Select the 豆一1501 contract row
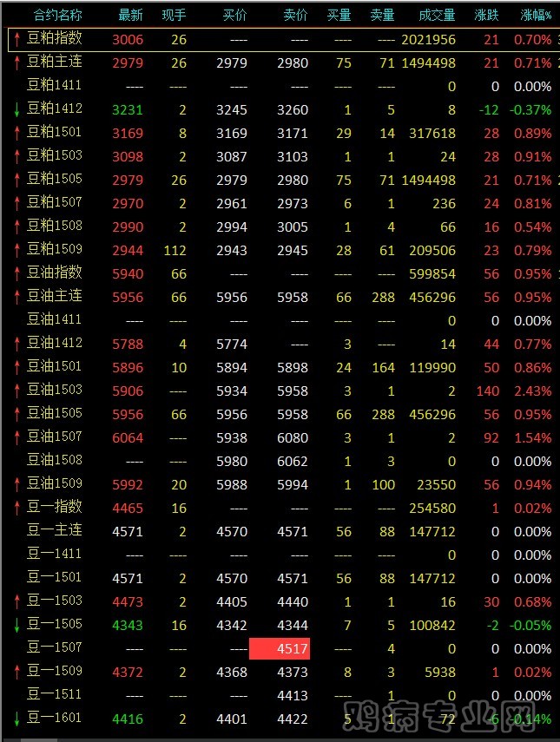 283,578
